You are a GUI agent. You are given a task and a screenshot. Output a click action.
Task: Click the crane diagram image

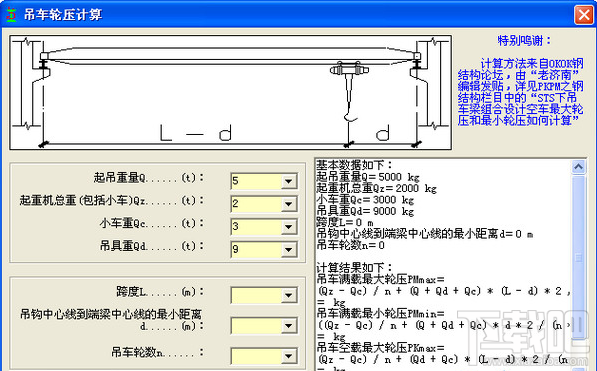click(230, 92)
